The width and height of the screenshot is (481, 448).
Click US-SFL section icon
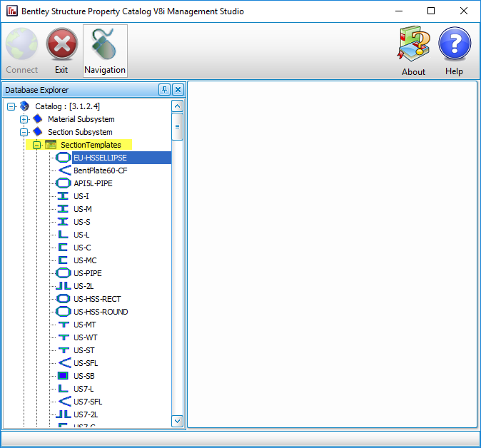(64, 363)
